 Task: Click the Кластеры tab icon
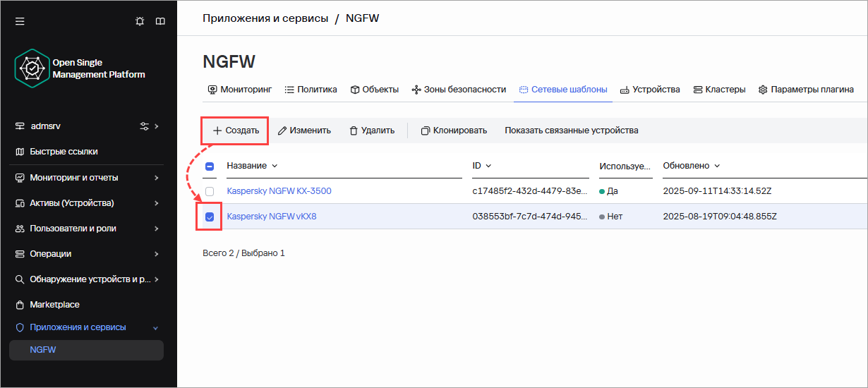pyautogui.click(x=698, y=90)
